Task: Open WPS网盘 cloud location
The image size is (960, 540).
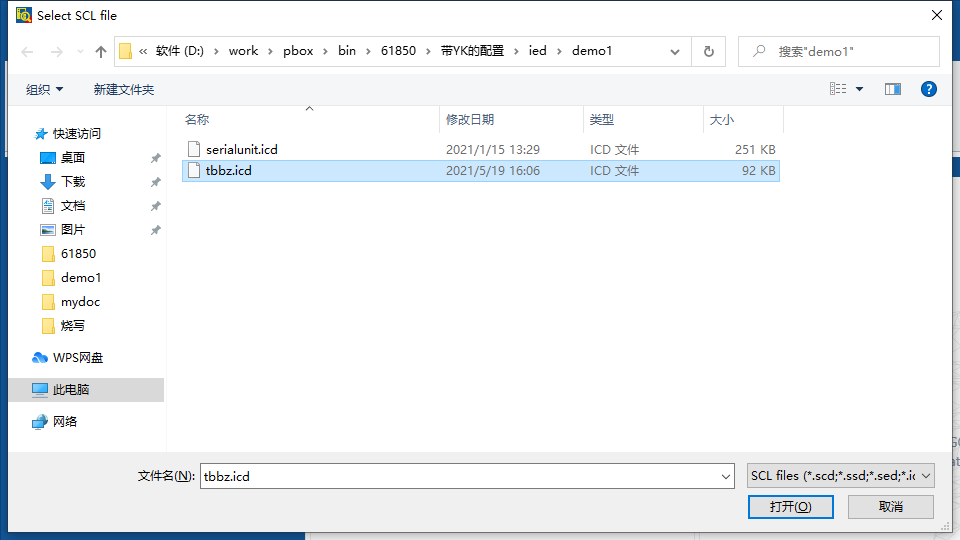Action: click(77, 358)
